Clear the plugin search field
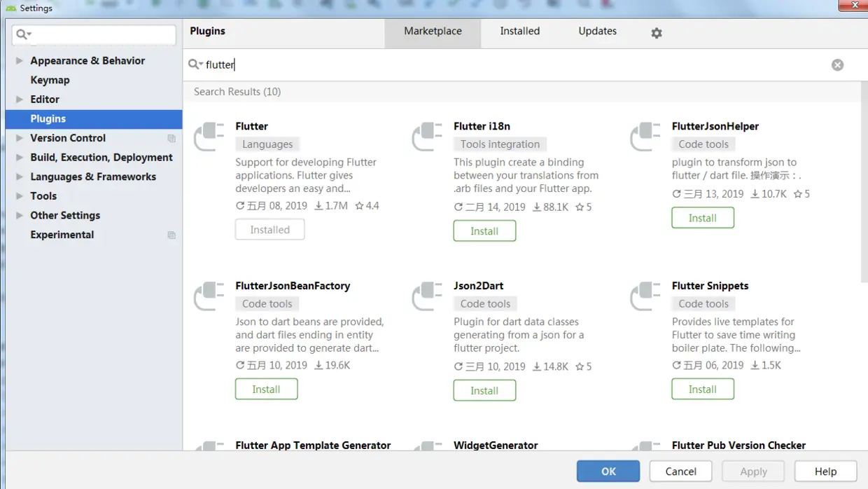This screenshot has height=489, width=868. point(837,64)
